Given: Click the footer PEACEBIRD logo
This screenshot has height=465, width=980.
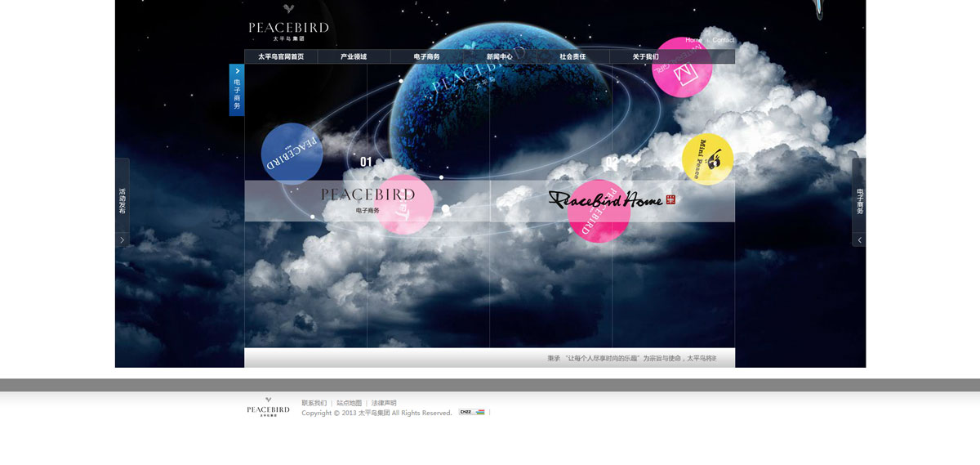Looking at the screenshot, I should click(x=268, y=407).
